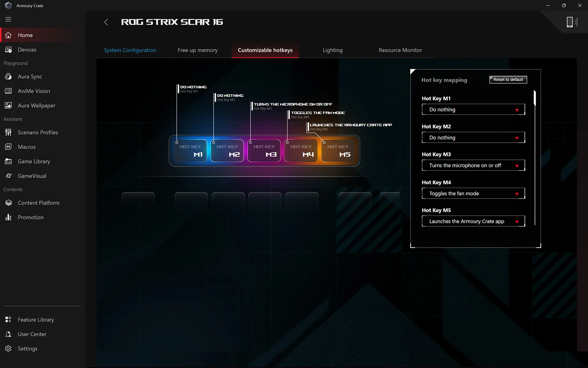This screenshot has width=588, height=368.
Task: Open AniMe Vision from the sidebar icon
Action: point(8,91)
